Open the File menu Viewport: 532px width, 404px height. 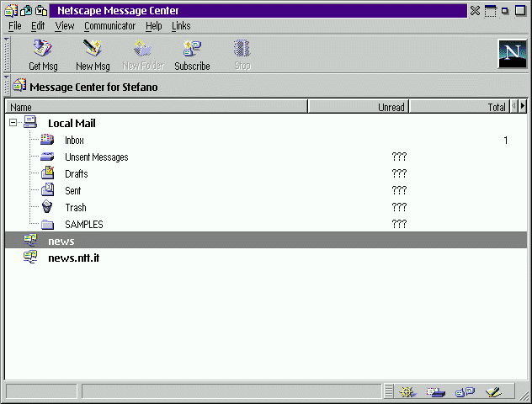[15, 26]
